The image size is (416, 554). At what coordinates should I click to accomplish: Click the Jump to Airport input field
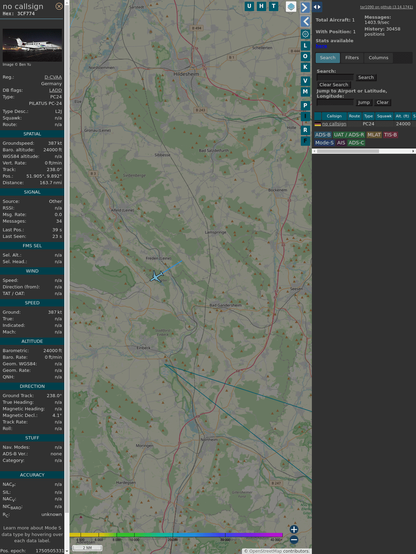(335, 102)
